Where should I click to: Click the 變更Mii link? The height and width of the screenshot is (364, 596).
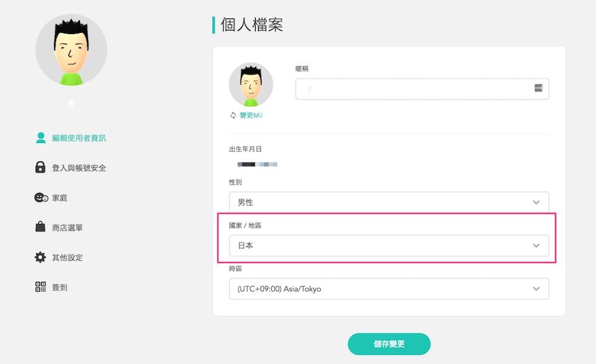[251, 116]
